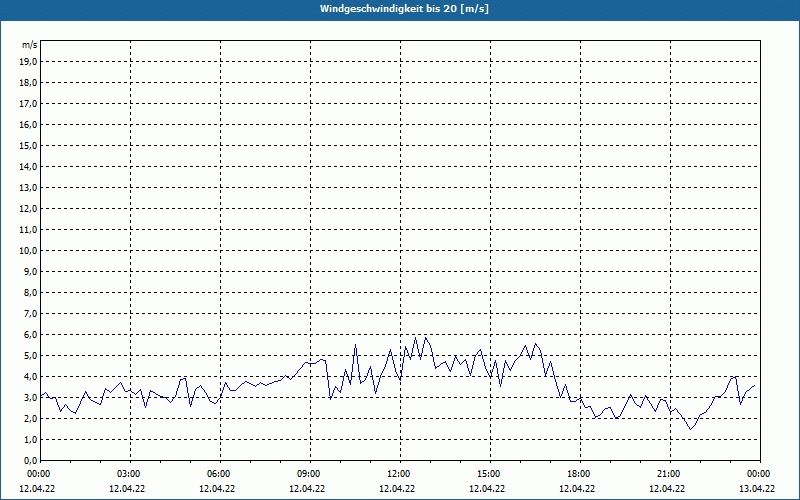Click the 12:00 time label
Viewport: 800px width, 500px height.
399,474
